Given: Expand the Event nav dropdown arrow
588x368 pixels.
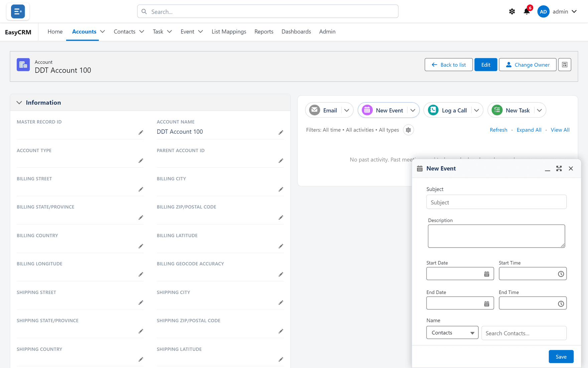Looking at the screenshot, I should click(200, 31).
